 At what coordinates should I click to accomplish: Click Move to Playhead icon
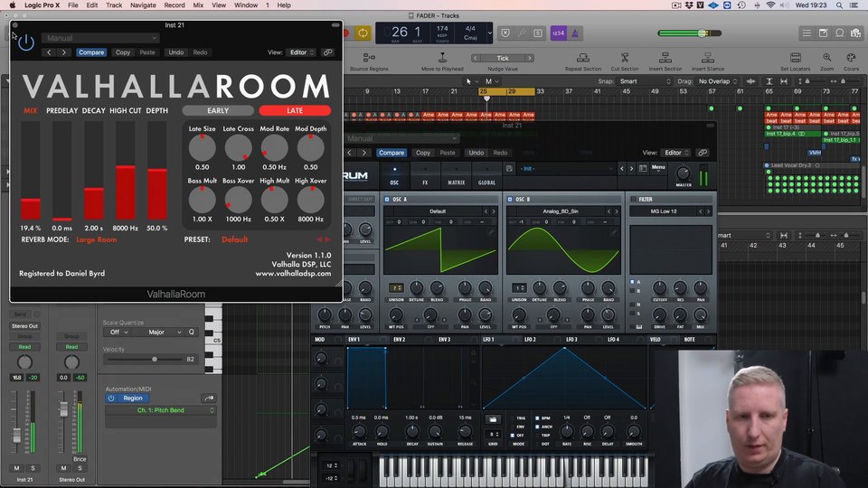pyautogui.click(x=442, y=58)
